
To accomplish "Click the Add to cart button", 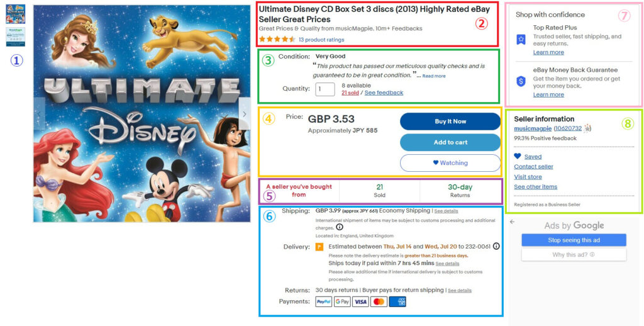I will (x=450, y=142).
